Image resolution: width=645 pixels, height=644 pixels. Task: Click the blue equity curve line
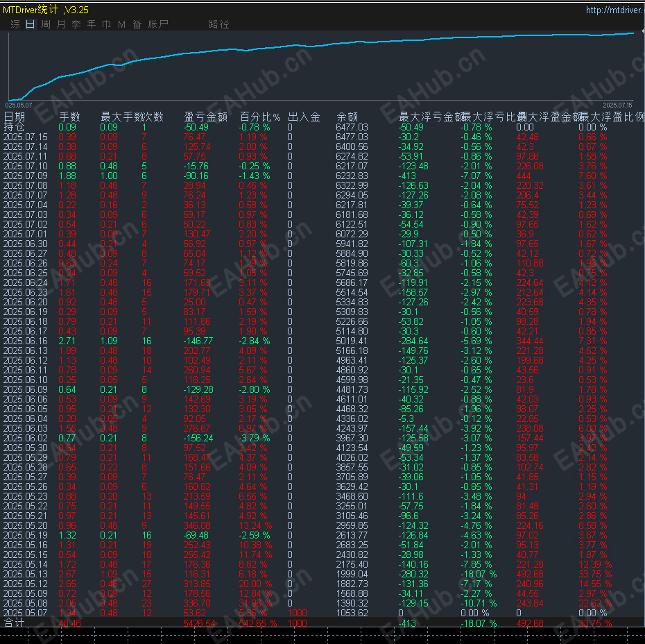(321, 45)
